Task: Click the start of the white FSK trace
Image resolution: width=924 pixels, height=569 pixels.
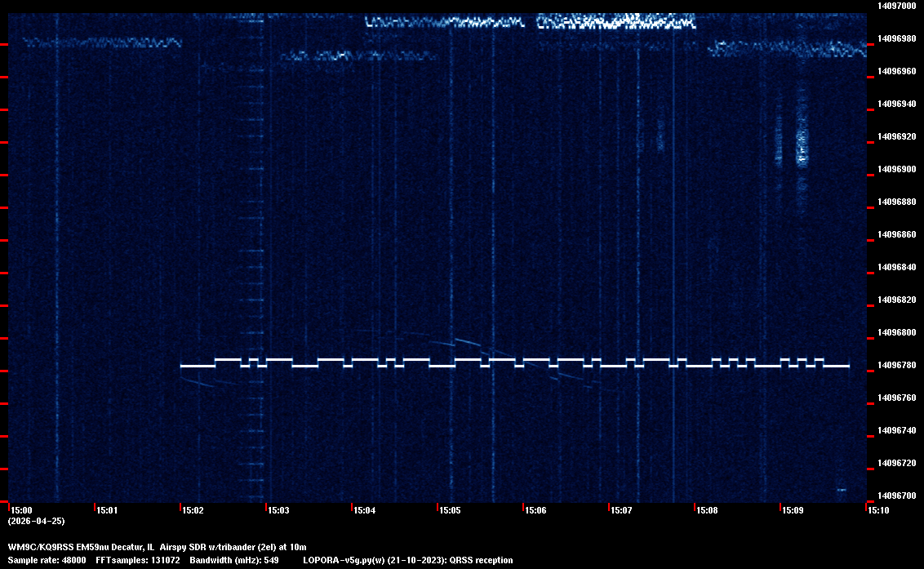Action: tap(182, 366)
